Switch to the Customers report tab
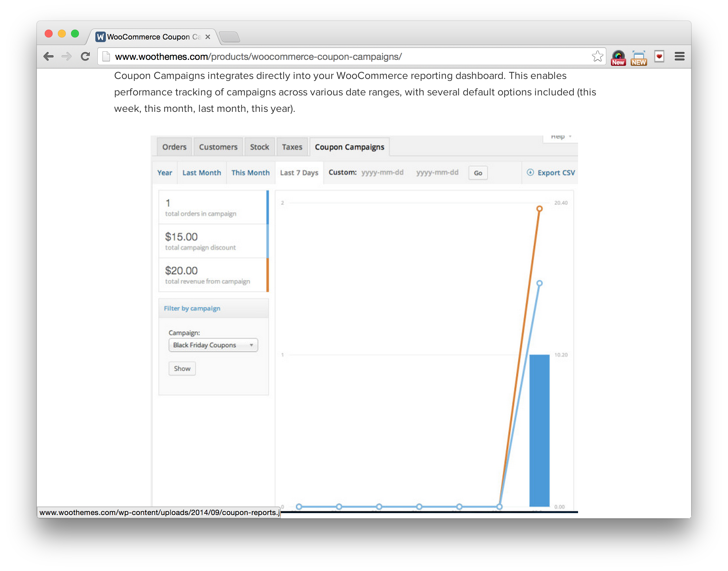Screen dimensions: 728x571 point(218,147)
